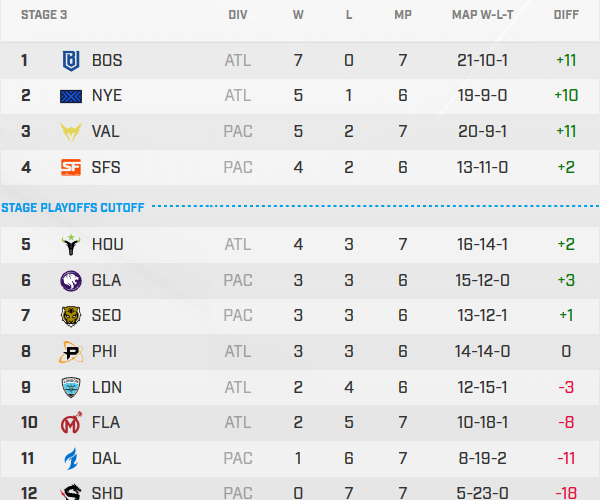Sort by the DIFF column header
This screenshot has width=600, height=500.
[565, 16]
